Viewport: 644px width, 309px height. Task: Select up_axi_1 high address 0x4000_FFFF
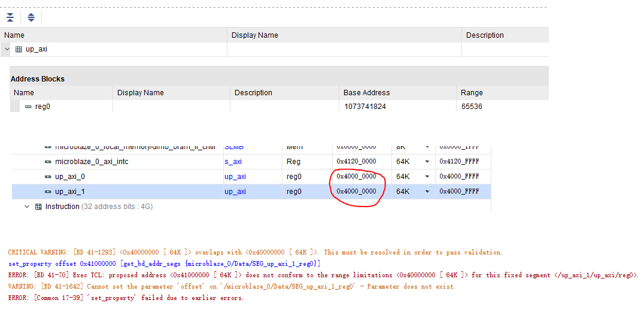pos(459,192)
